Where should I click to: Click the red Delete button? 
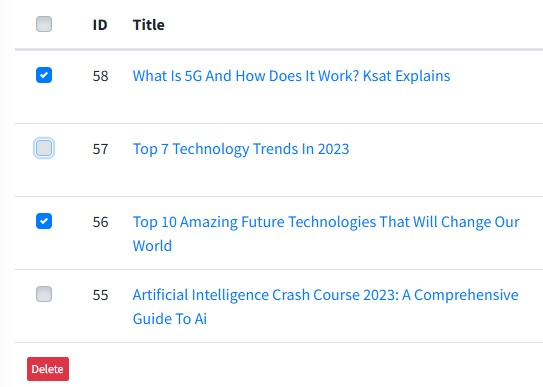[48, 369]
